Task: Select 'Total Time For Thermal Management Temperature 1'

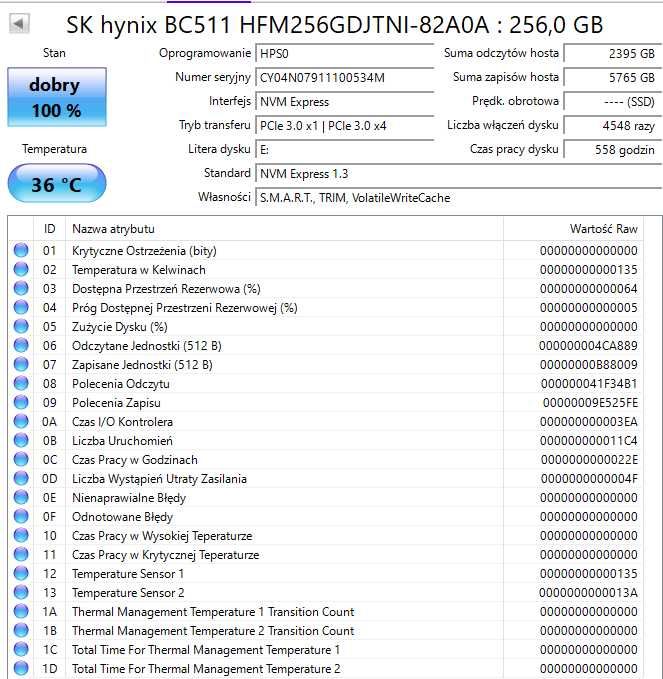Action: click(x=326, y=650)
